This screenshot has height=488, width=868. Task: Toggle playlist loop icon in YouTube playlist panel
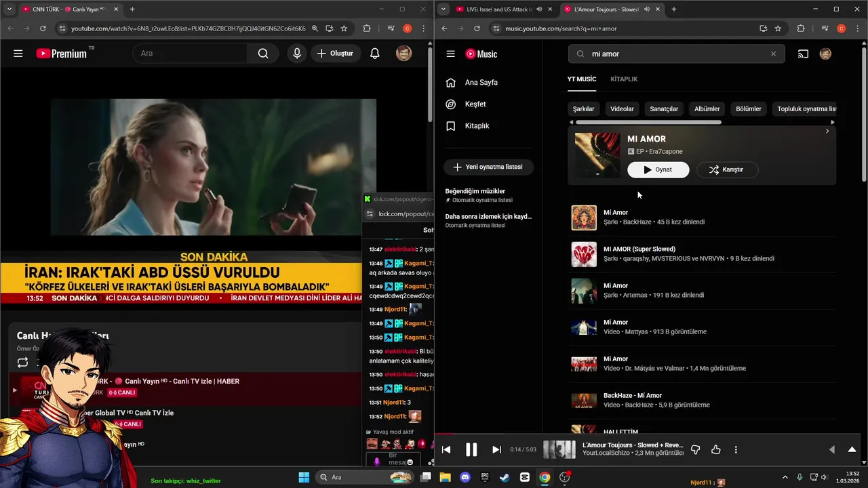[23, 363]
